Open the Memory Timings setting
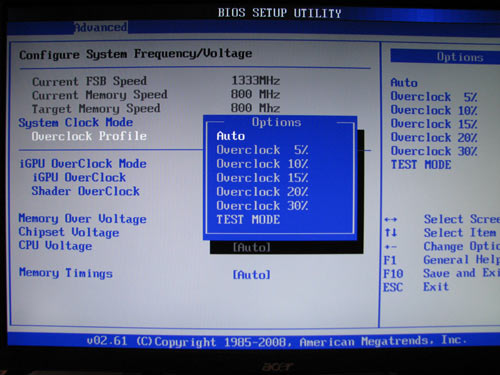 66,273
